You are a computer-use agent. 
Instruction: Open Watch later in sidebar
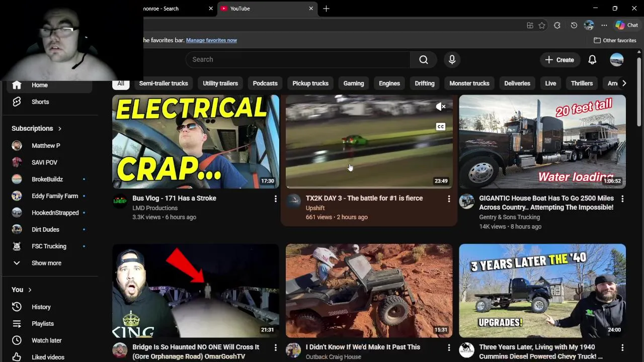[x=49, y=340]
